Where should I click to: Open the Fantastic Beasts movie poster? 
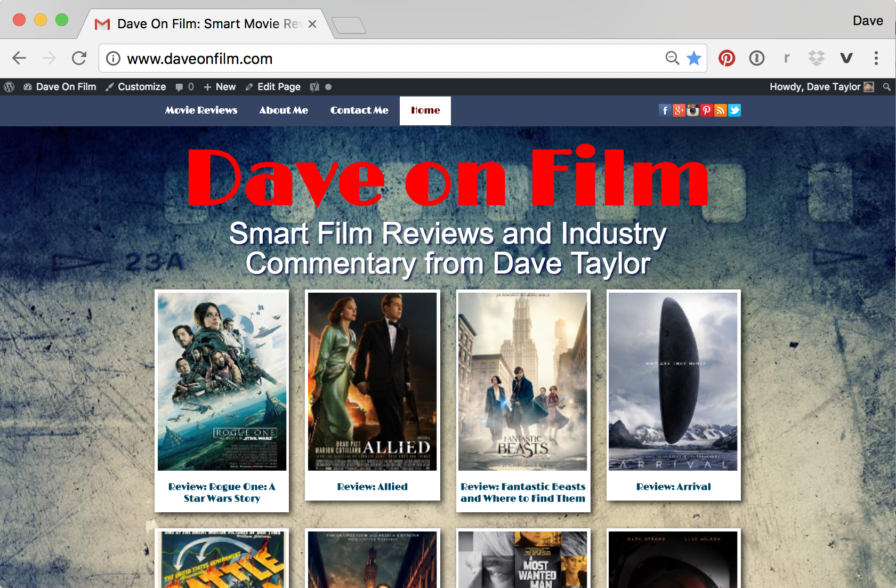(522, 382)
